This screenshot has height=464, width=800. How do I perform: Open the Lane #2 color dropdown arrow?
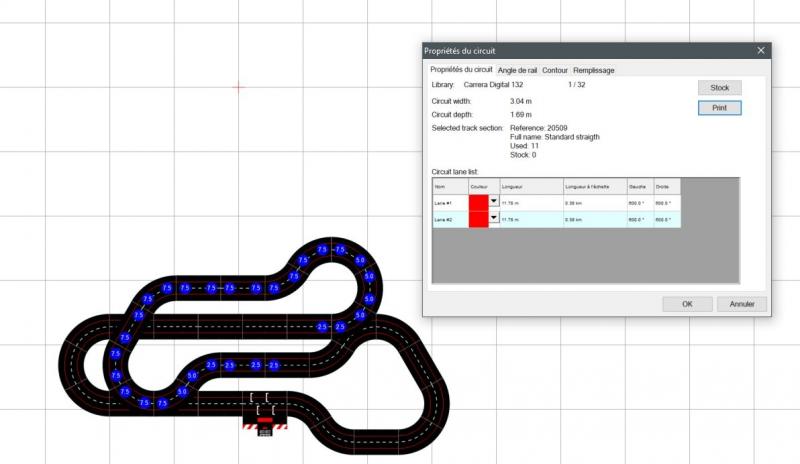[493, 219]
